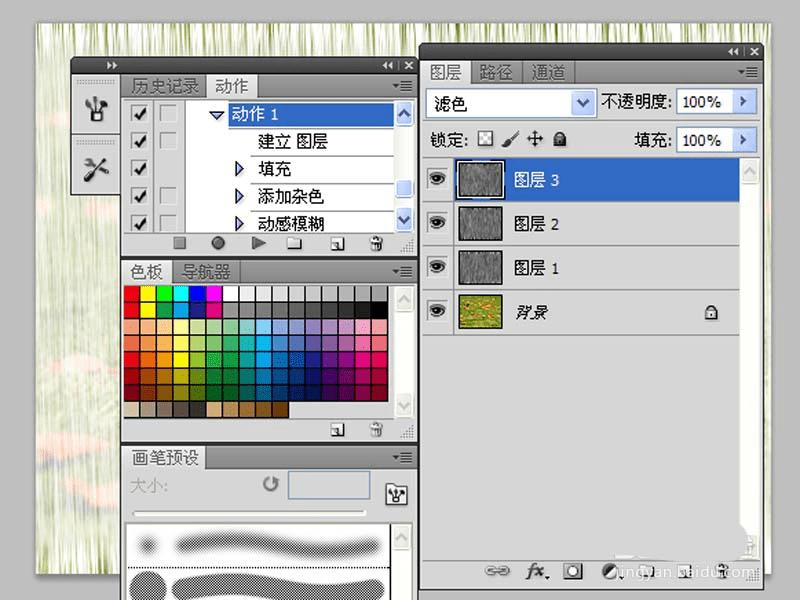Link layers with the chain icon
The width and height of the screenshot is (800, 600).
(497, 570)
